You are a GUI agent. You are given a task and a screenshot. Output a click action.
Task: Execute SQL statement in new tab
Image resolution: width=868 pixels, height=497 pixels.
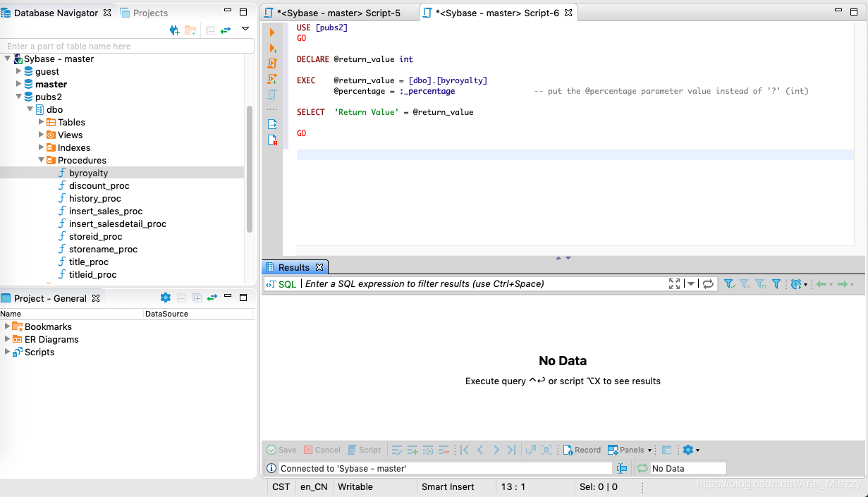272,48
